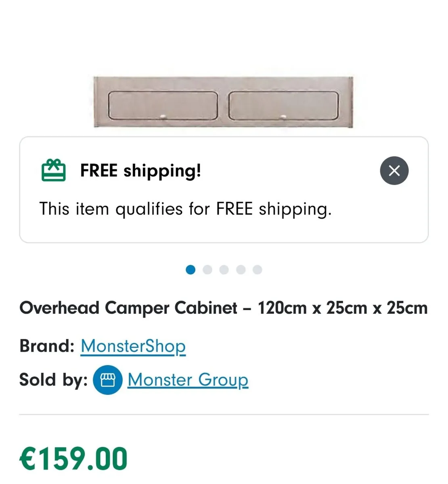
Task: Dismiss the FREE shipping banner with the X
Action: coord(394,171)
